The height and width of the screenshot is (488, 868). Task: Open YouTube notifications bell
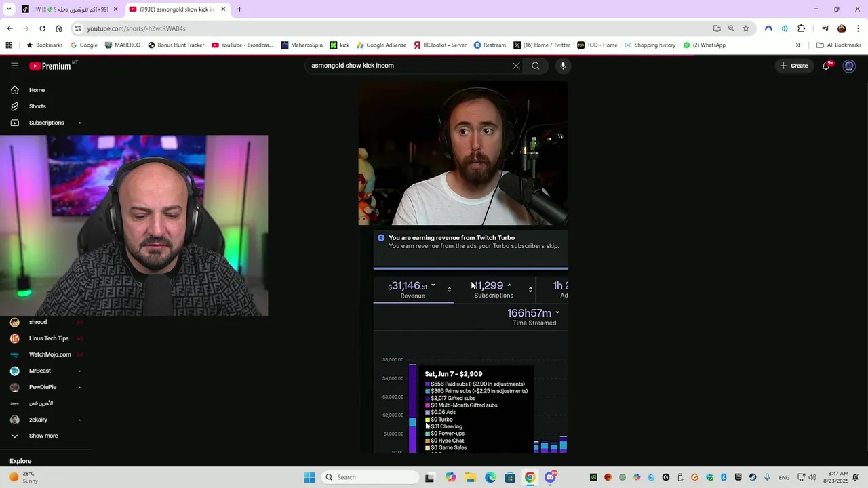[826, 66]
